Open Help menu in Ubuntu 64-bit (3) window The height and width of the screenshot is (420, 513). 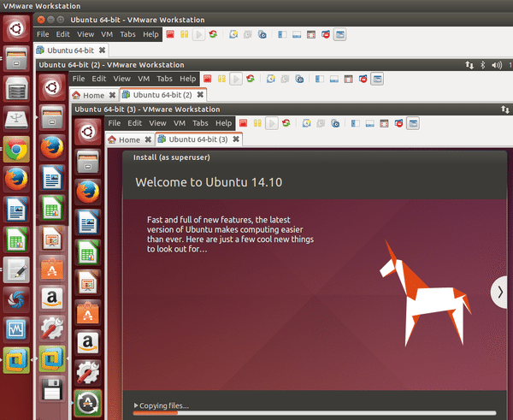point(223,123)
